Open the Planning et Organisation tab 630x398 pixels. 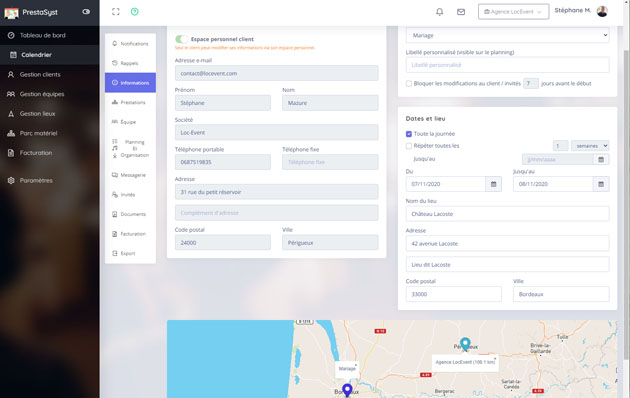130,148
